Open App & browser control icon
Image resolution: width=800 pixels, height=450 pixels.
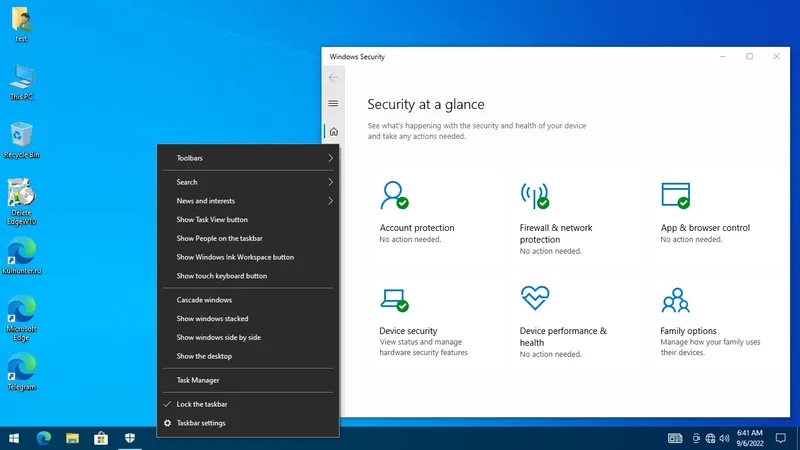coord(676,195)
